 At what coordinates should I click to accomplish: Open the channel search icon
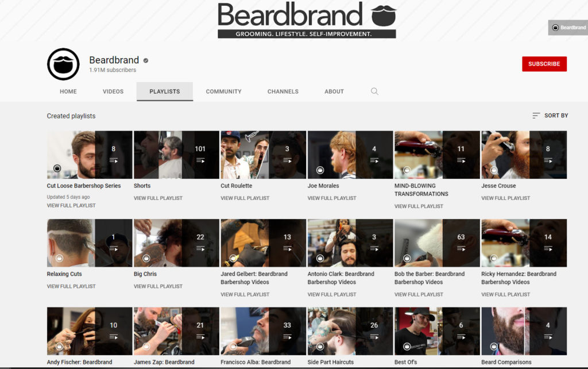[374, 91]
